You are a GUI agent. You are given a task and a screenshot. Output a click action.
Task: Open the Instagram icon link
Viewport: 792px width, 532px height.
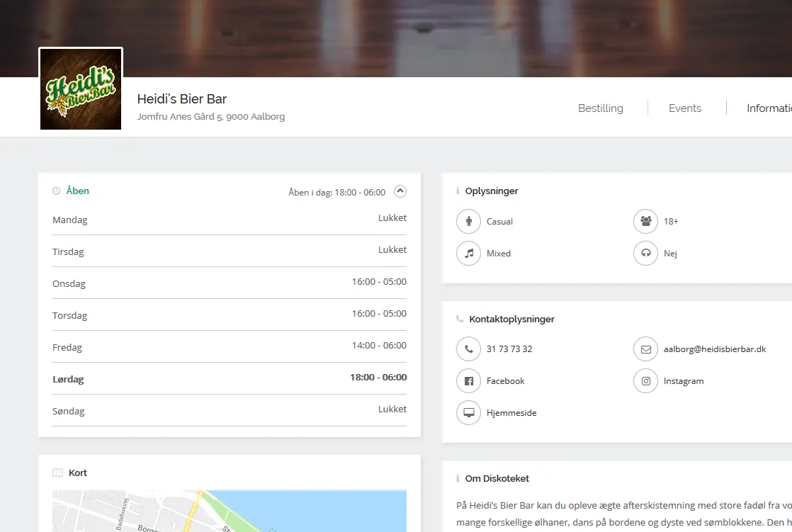point(645,381)
